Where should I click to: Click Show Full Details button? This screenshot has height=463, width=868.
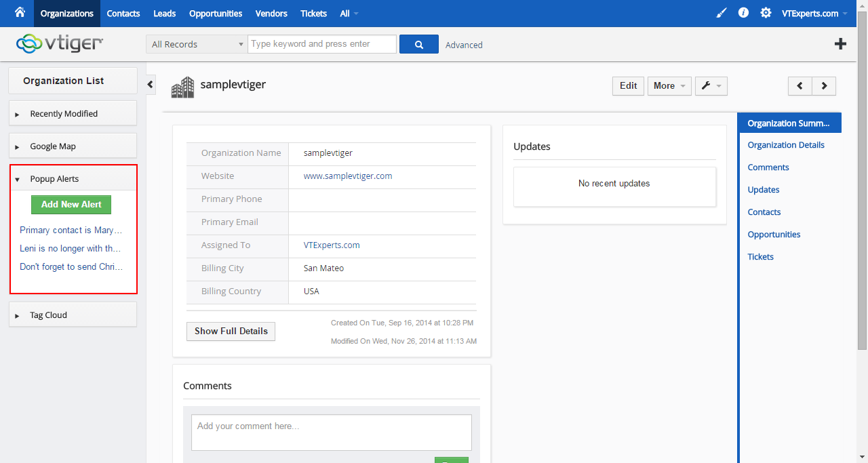click(x=231, y=331)
